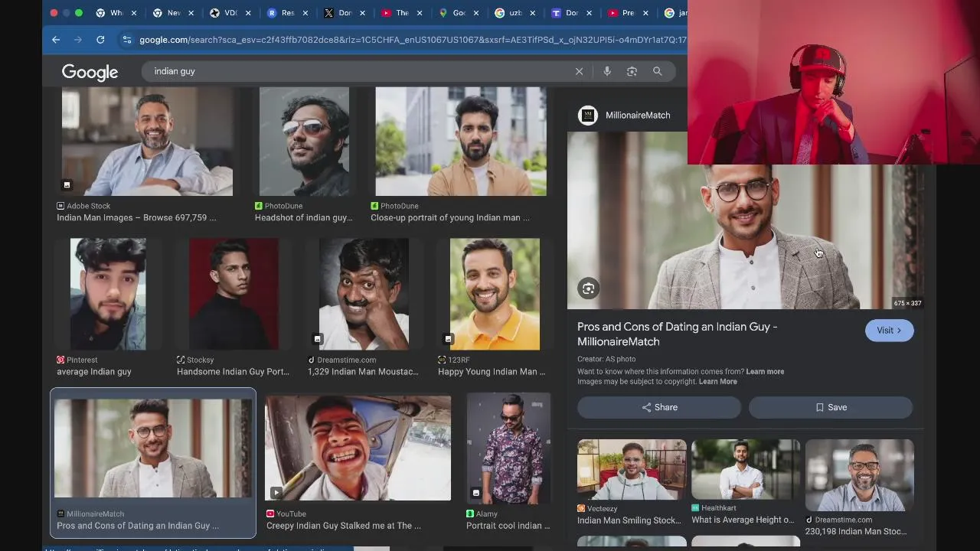This screenshot has height=551, width=980.
Task: Open the Vecteezy Indian Man Smiling related image
Action: click(x=632, y=469)
